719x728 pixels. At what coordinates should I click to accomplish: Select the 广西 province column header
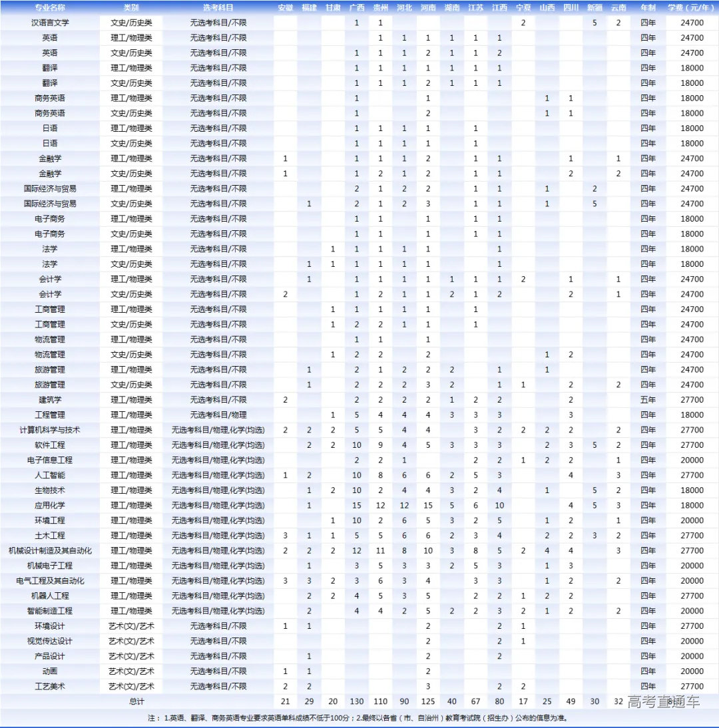(357, 7)
